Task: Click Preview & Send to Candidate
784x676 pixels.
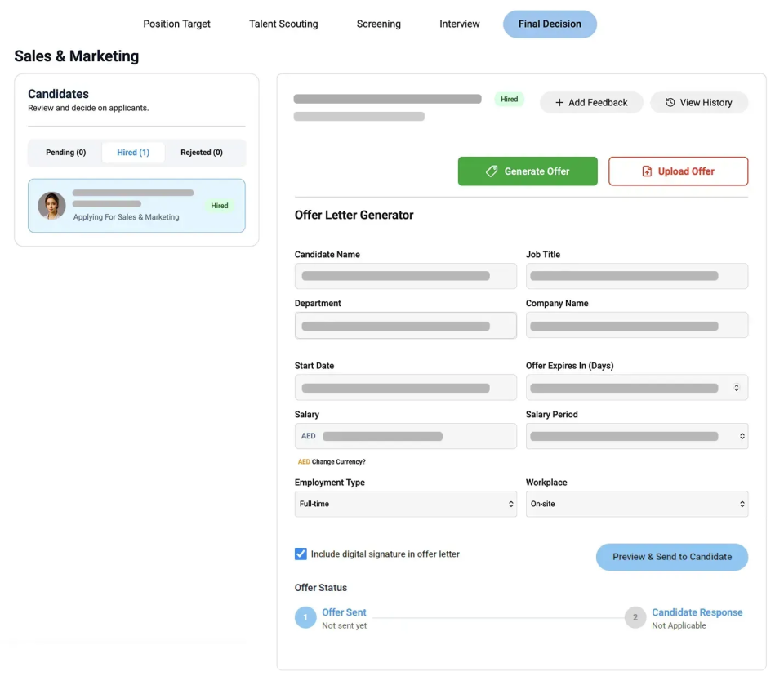Action: tap(671, 556)
